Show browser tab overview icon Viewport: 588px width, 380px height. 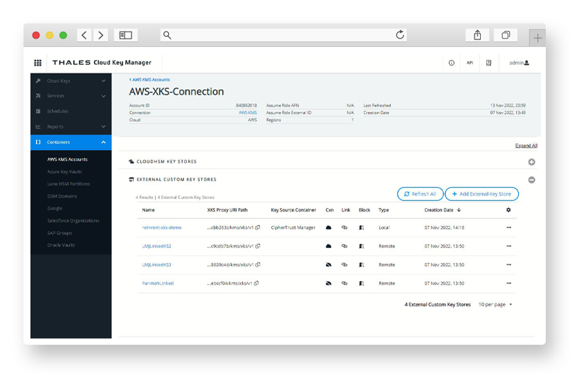click(x=506, y=35)
